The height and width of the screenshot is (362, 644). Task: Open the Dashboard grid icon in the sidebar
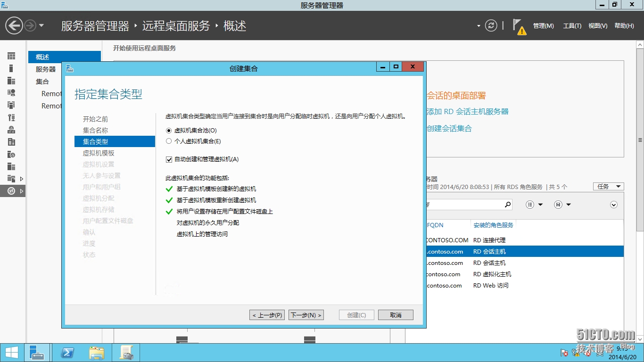(11, 56)
